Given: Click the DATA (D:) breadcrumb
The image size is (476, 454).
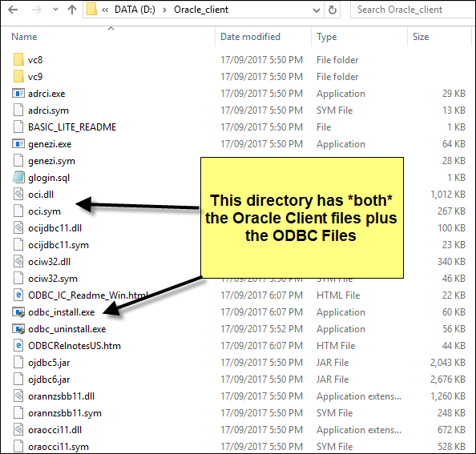Looking at the screenshot, I should (135, 10).
